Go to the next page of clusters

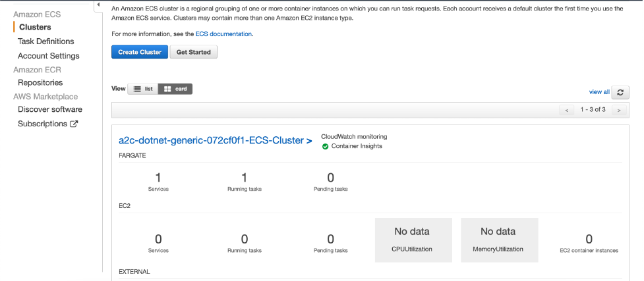click(x=618, y=110)
